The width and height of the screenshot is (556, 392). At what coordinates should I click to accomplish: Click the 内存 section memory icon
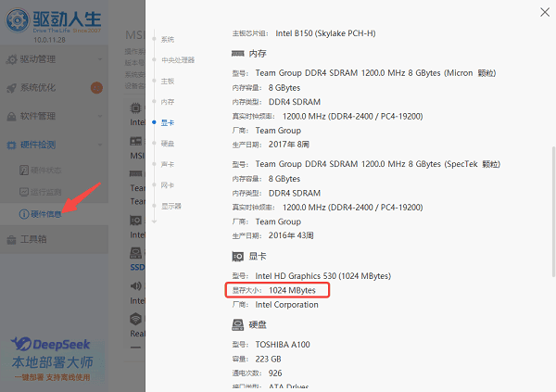(x=237, y=54)
